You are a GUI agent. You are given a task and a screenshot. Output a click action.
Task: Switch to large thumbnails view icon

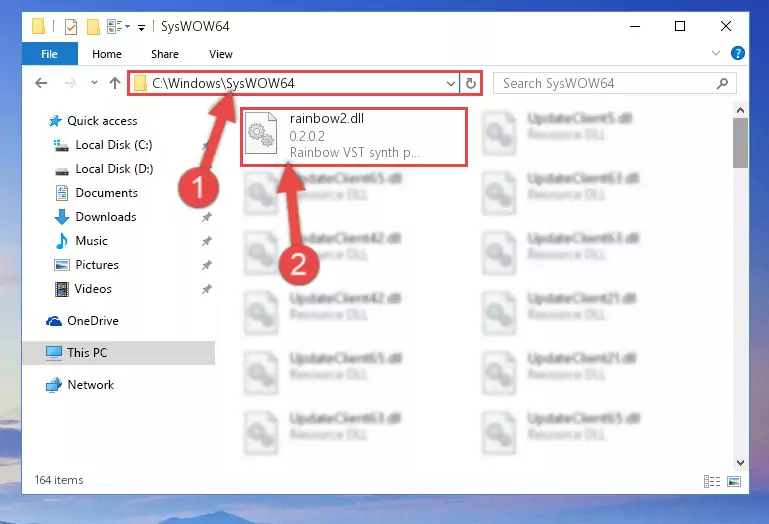pyautogui.click(x=734, y=481)
